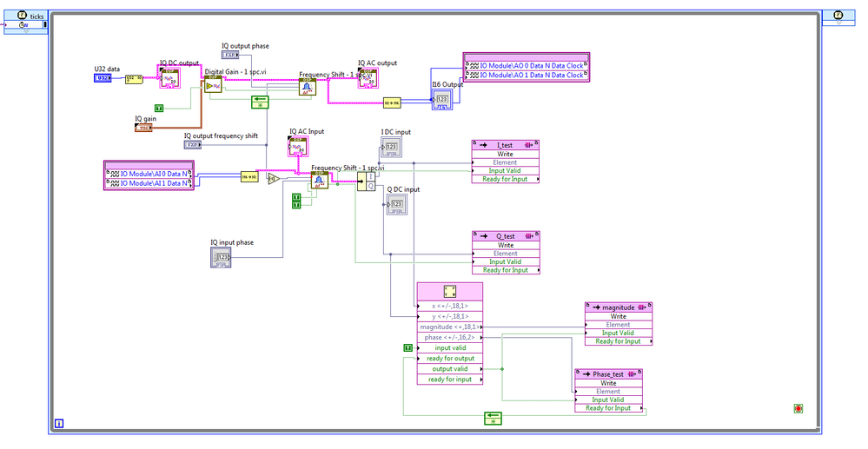Toggle the True constant wired to Digital Gain
This screenshot has height=449, width=868.
click(159, 108)
